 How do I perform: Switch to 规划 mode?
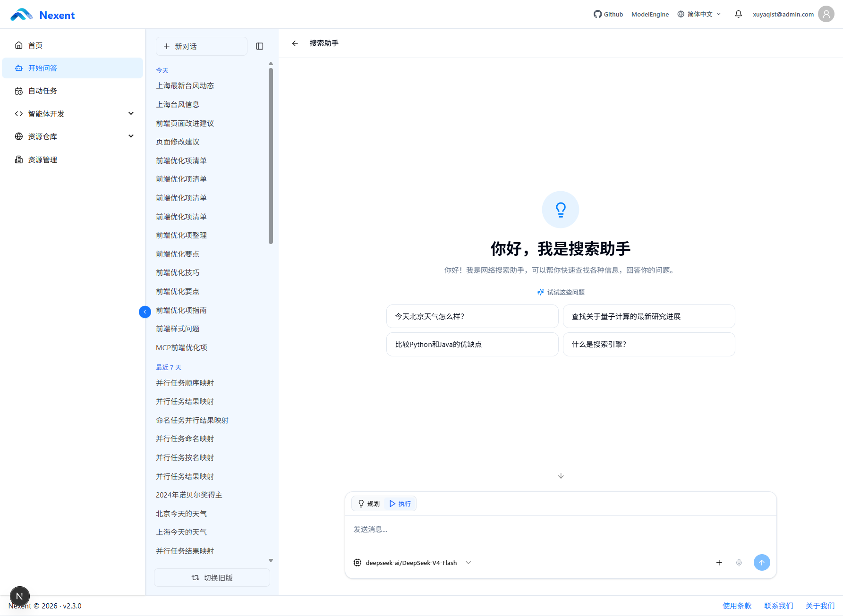tap(369, 504)
